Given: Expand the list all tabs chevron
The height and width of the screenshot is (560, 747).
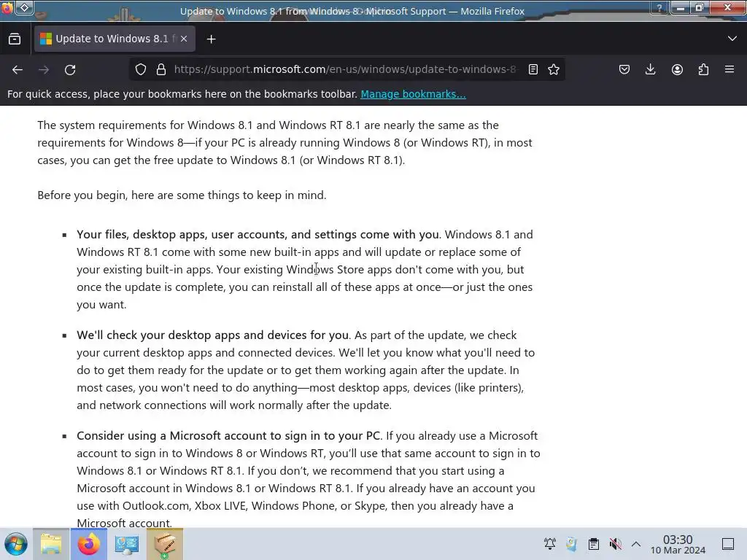Looking at the screenshot, I should (732, 39).
